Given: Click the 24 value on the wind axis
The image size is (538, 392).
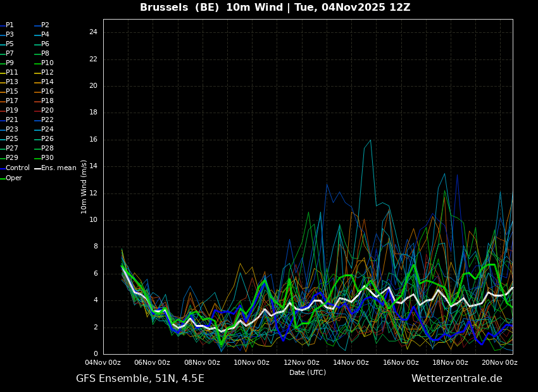Looking at the screenshot, I should tap(93, 32).
